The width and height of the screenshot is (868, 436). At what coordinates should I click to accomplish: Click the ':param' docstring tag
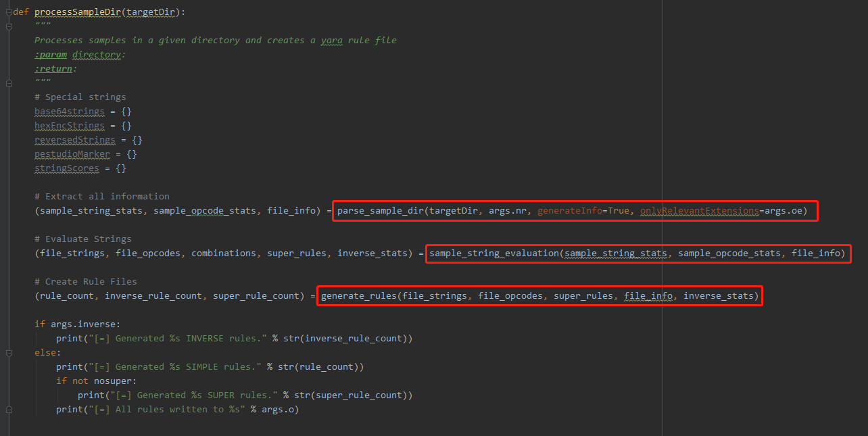(x=51, y=55)
